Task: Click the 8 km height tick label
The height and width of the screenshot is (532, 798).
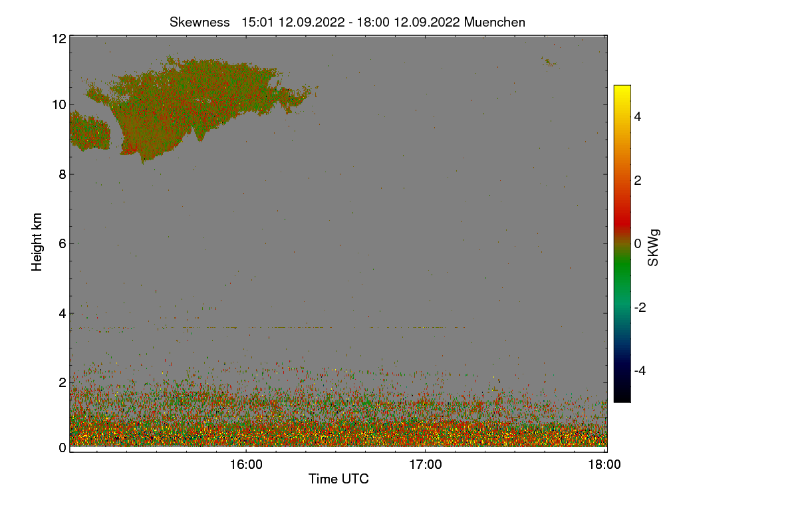Action: [63, 174]
